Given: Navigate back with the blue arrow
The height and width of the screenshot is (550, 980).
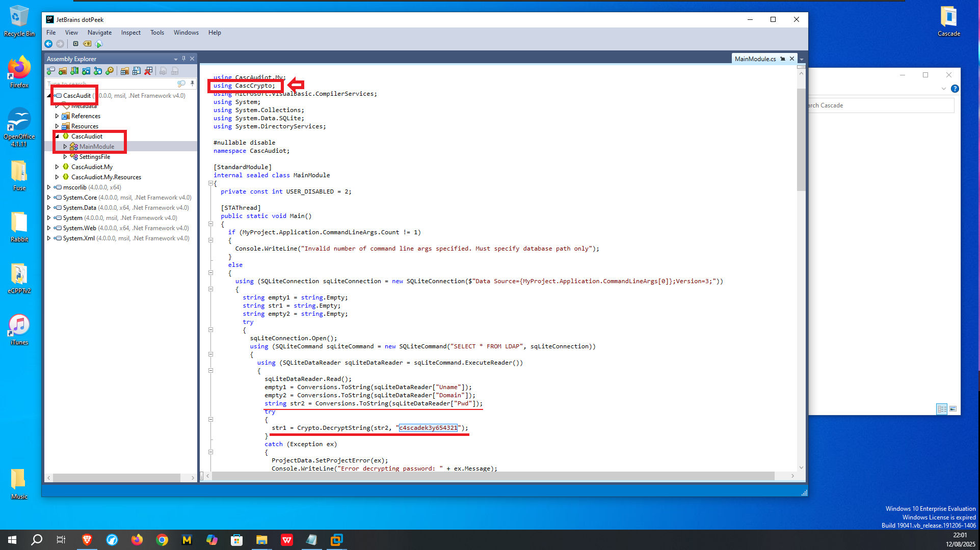Looking at the screenshot, I should tap(48, 44).
